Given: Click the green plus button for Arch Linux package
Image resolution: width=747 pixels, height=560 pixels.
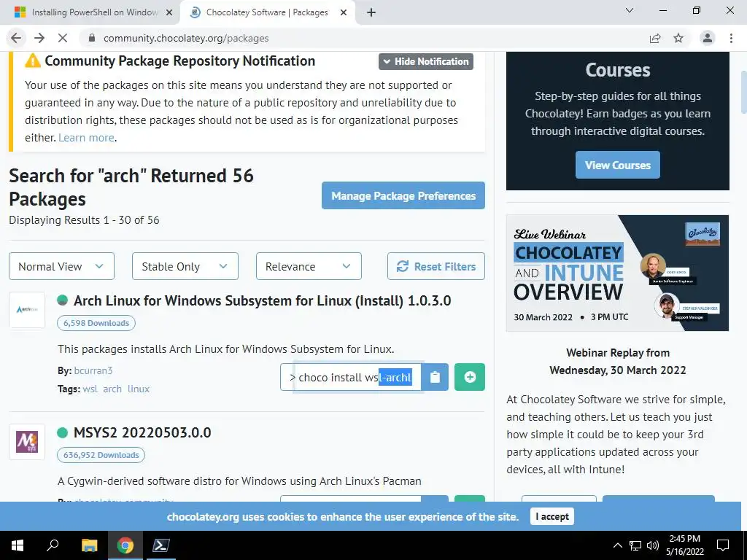Looking at the screenshot, I should pos(469,377).
